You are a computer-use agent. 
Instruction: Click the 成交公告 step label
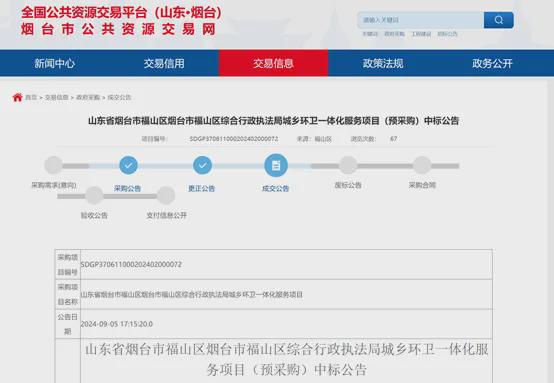click(276, 189)
